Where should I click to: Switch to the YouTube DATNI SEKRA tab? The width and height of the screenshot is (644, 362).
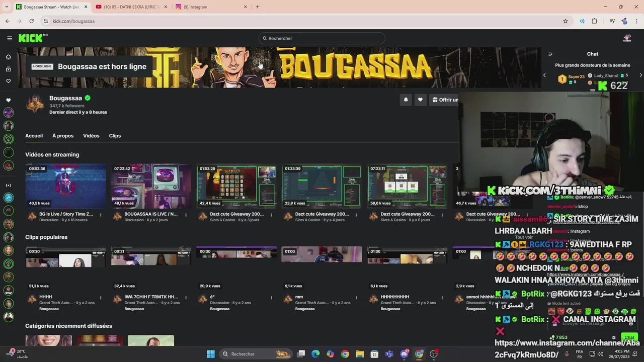[x=131, y=7]
